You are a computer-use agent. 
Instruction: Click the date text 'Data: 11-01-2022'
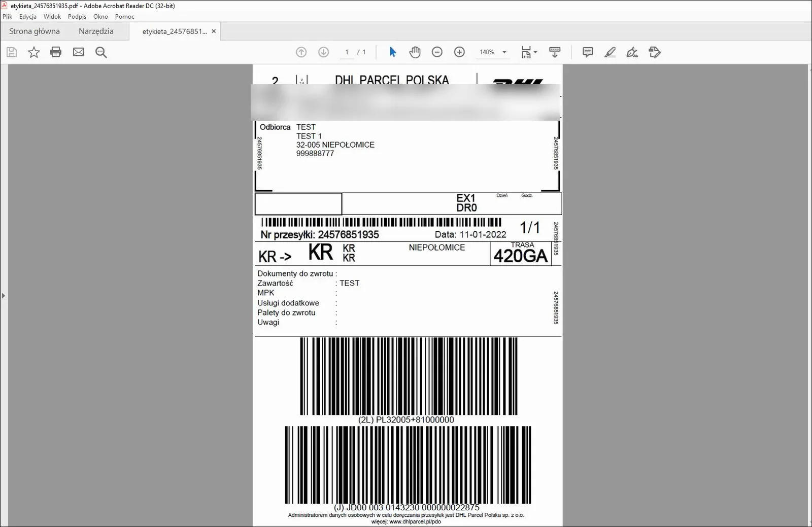470,234
